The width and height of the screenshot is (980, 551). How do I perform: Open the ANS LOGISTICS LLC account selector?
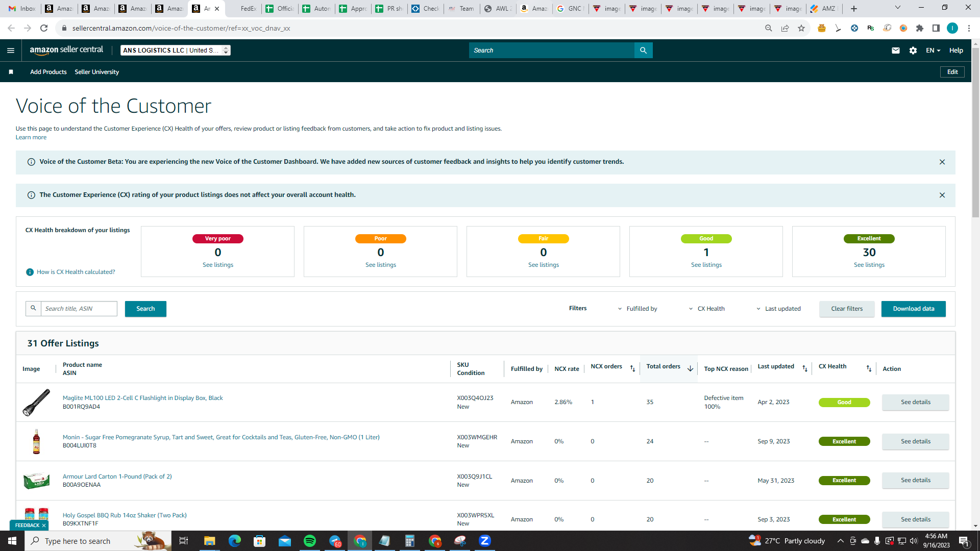(175, 50)
